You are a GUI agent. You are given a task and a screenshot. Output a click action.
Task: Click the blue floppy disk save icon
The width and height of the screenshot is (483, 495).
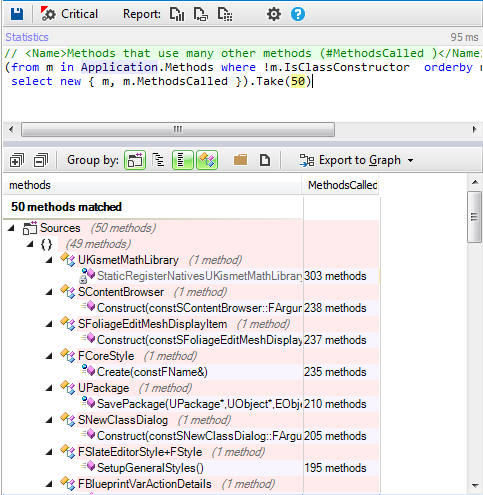(17, 14)
